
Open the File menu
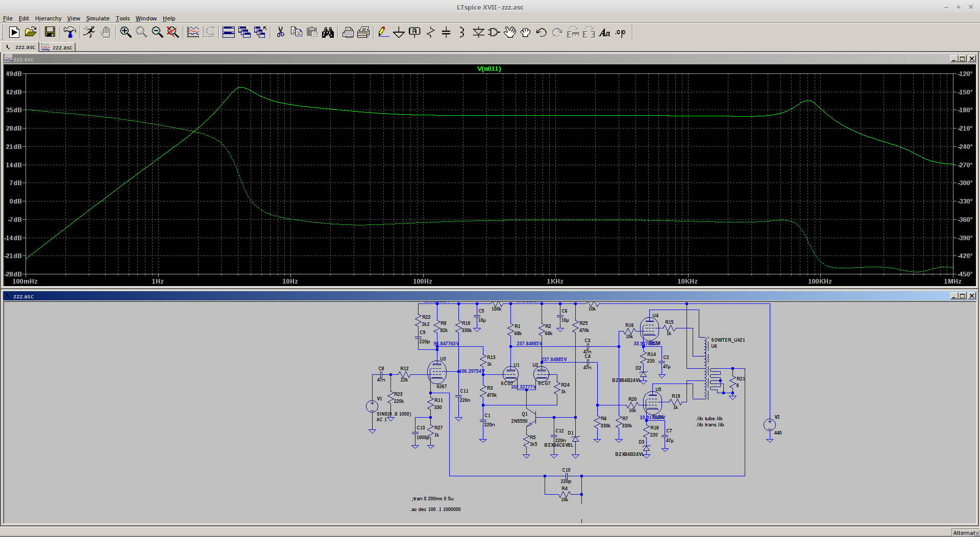(8, 18)
